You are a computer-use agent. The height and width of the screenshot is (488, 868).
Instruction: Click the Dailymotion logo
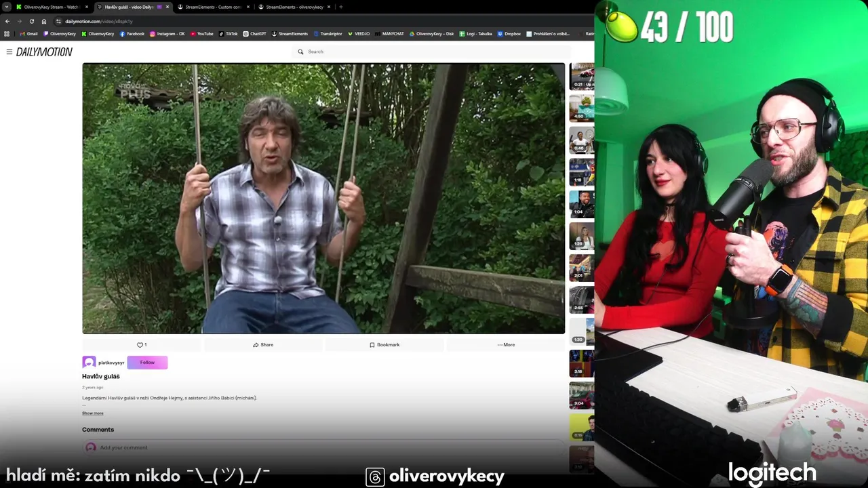point(44,52)
